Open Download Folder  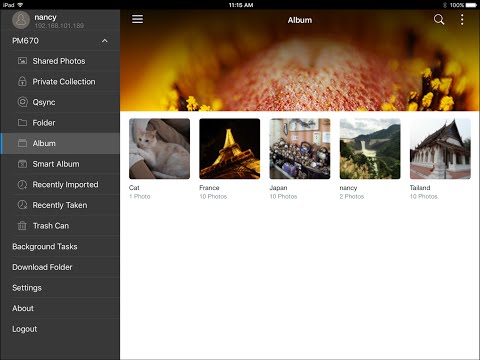[60, 267]
